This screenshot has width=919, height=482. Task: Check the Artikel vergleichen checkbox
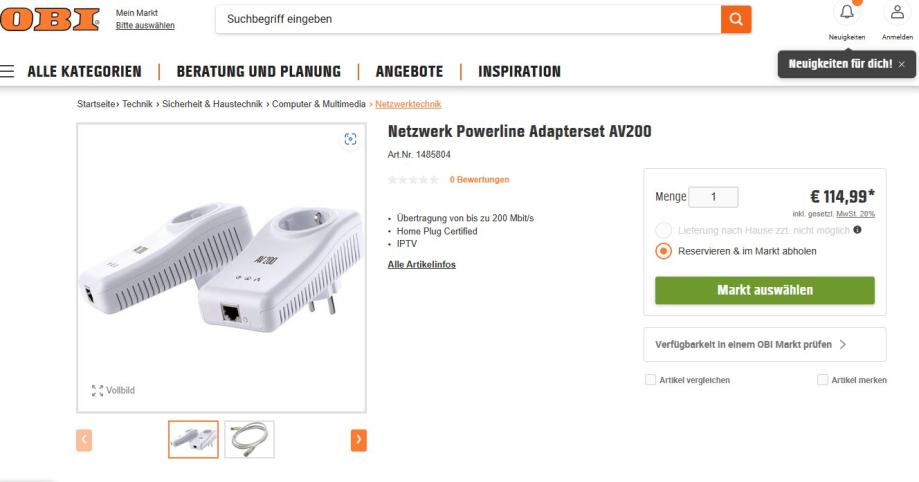coord(651,380)
